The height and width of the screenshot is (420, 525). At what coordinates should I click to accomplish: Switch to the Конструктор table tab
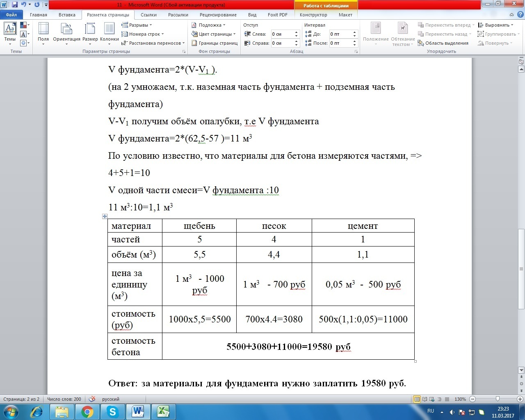click(x=313, y=15)
